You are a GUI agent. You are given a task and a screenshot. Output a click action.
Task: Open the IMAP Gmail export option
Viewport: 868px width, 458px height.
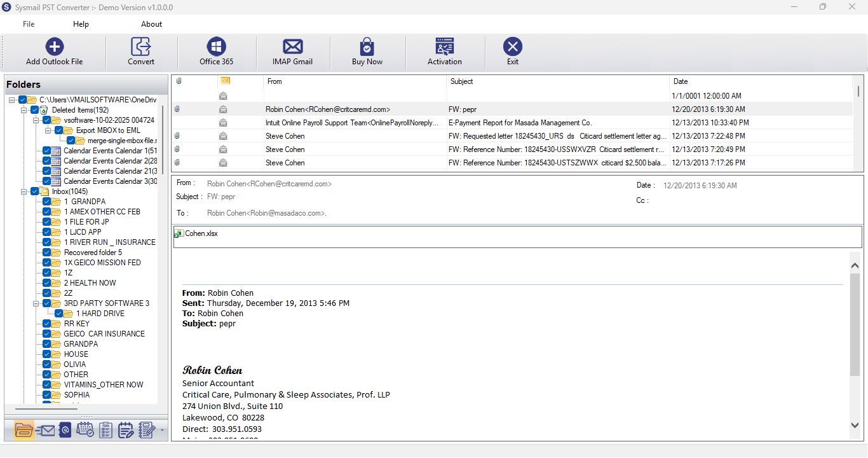(x=292, y=46)
